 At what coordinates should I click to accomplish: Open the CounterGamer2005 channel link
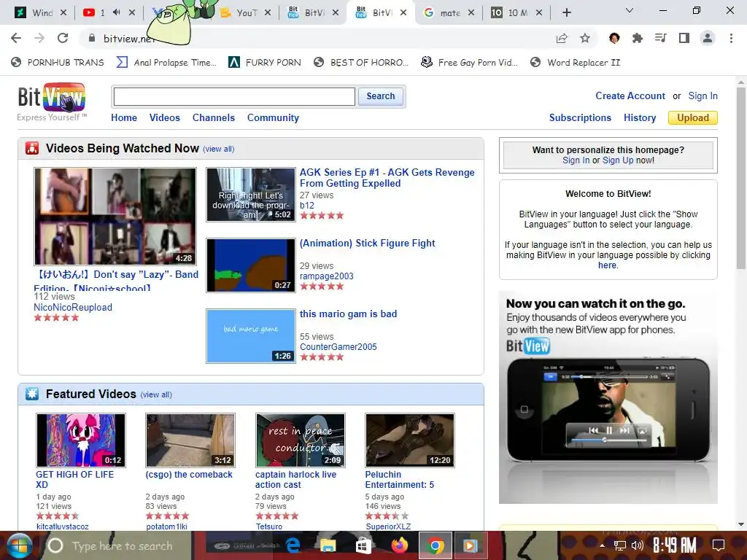[x=338, y=346]
